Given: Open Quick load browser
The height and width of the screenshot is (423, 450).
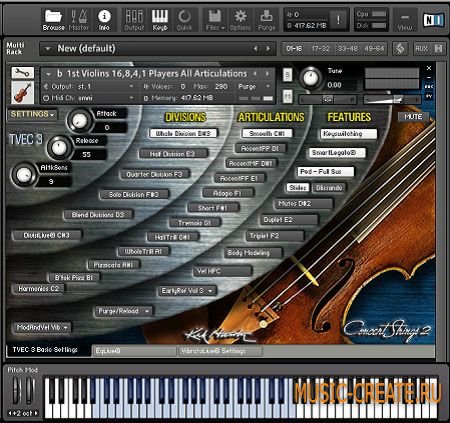Looking at the screenshot, I should [x=184, y=21].
